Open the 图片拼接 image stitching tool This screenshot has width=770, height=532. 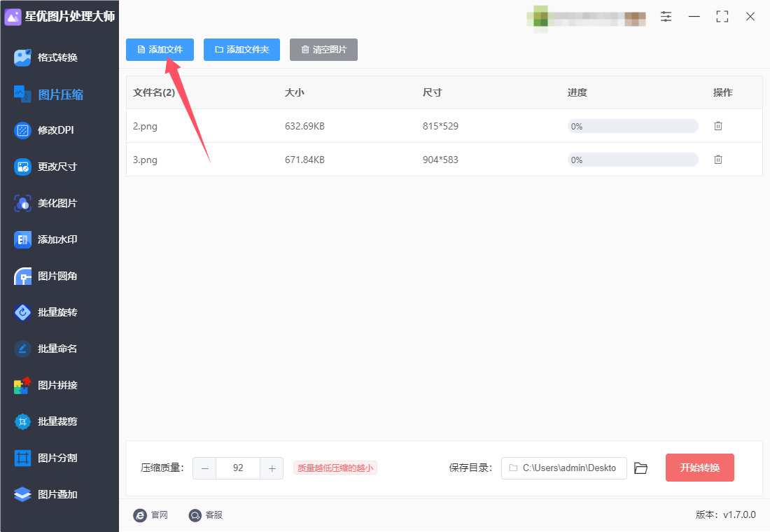45,385
